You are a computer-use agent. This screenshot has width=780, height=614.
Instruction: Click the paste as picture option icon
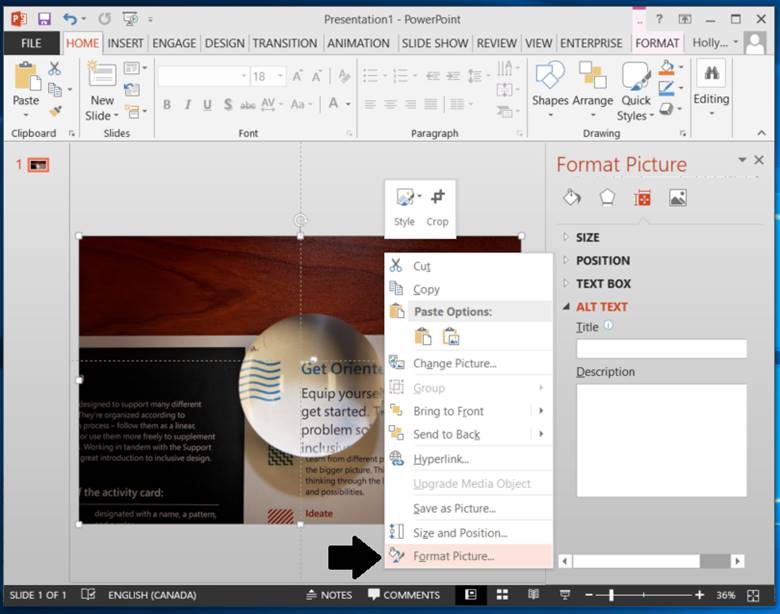[451, 337]
